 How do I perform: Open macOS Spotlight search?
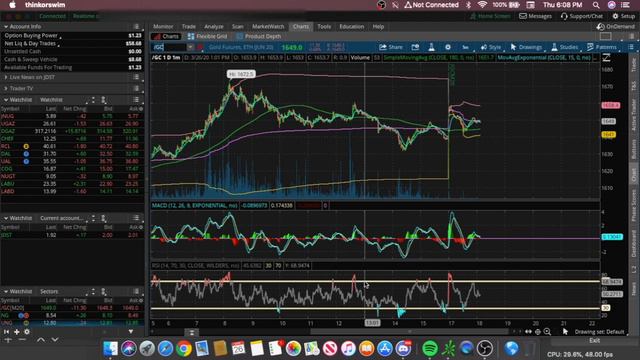(x=596, y=5)
